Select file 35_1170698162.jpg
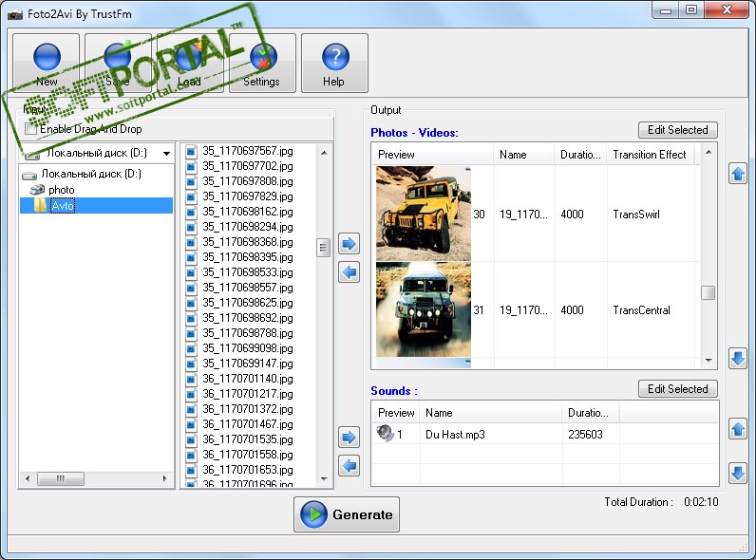The image size is (756, 560). point(247,212)
